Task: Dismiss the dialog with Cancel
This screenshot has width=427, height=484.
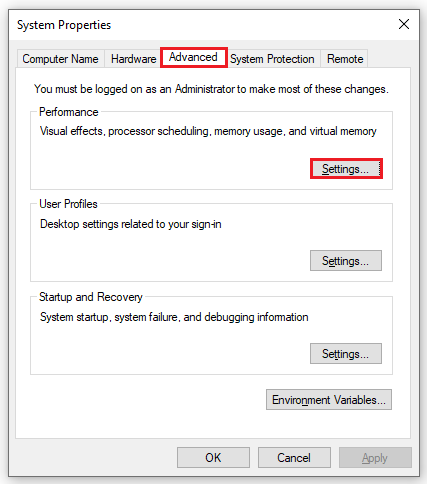Action: (294, 458)
